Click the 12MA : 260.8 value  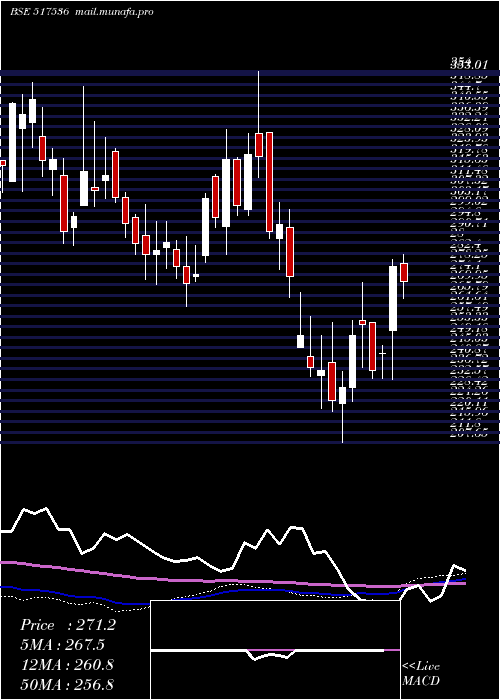[67, 665]
